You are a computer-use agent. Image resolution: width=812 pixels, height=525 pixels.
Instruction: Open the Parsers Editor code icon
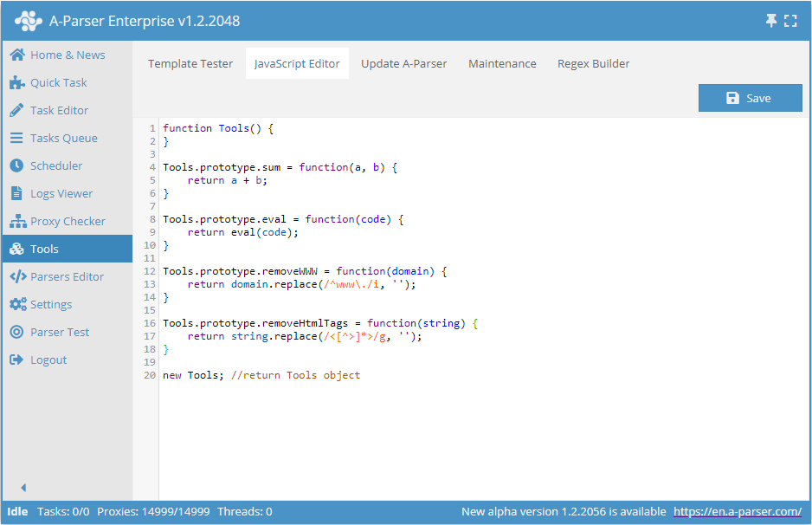pyautogui.click(x=17, y=276)
